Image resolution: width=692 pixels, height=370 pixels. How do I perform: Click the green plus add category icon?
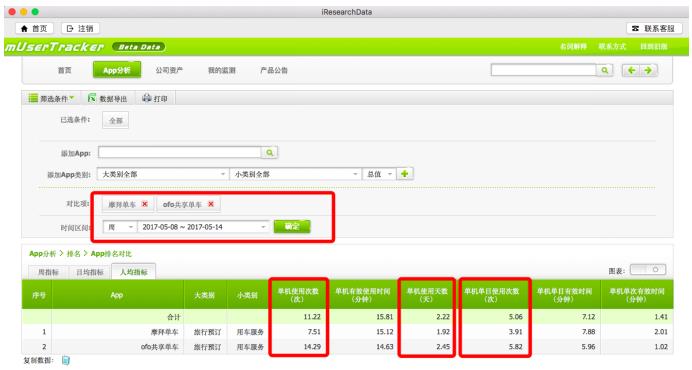coord(404,174)
